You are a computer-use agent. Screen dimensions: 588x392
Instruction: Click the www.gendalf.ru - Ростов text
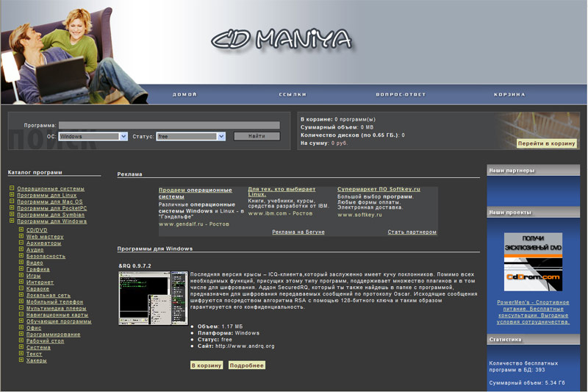point(194,224)
